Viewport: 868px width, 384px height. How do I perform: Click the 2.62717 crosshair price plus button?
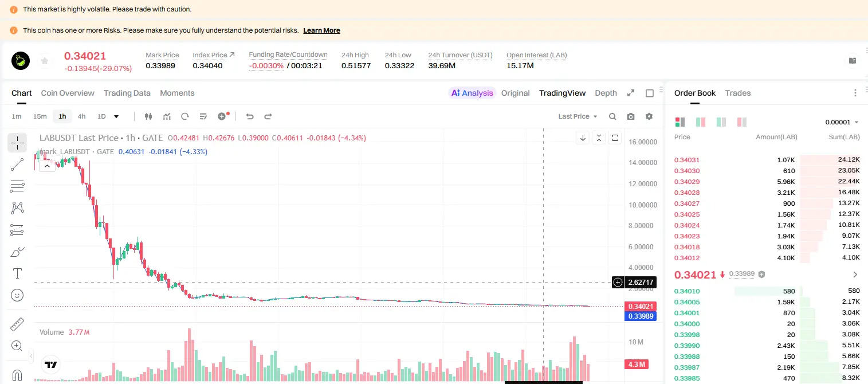618,282
